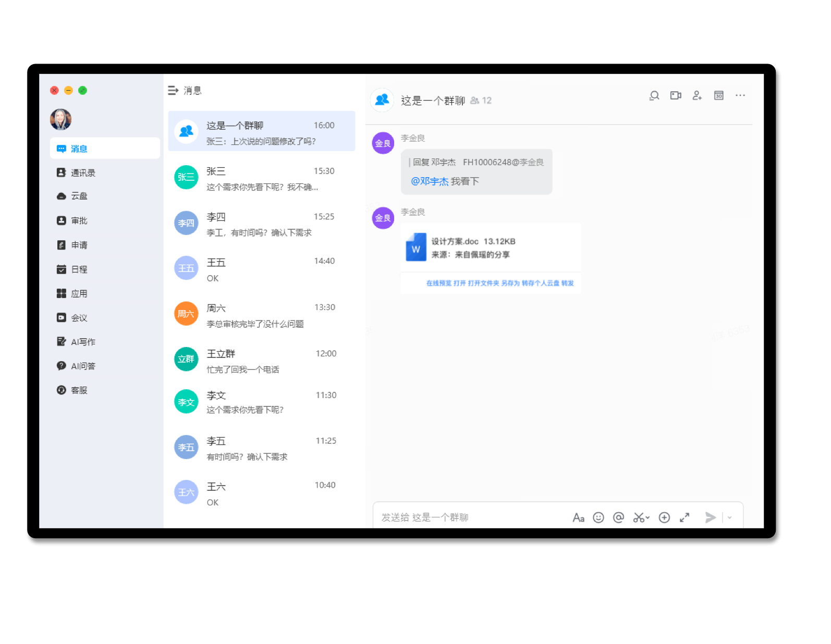
Task: Click the 转发 link under the file
Action: coord(567,283)
